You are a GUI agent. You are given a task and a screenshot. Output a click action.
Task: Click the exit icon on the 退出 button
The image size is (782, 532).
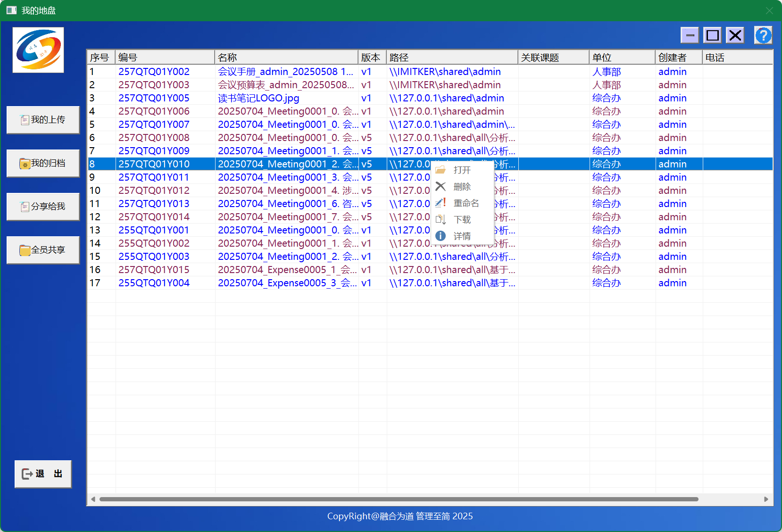[x=27, y=474]
